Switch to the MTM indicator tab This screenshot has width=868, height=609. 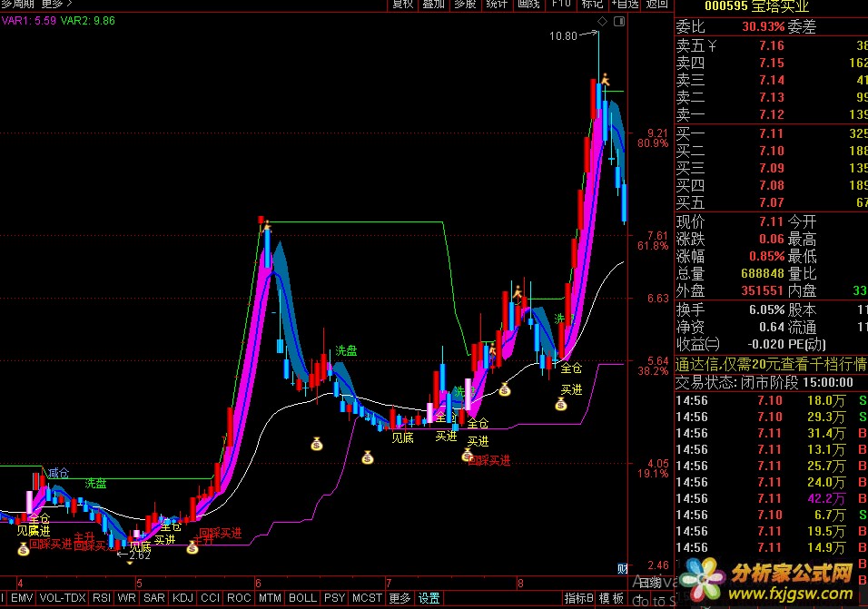click(x=271, y=598)
